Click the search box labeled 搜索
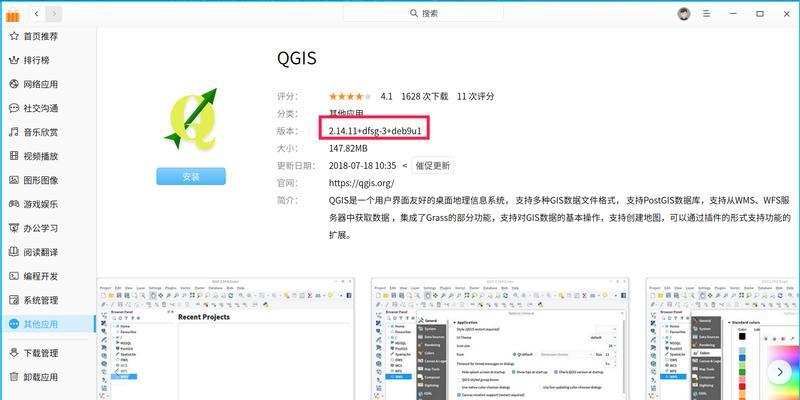This screenshot has width=800, height=400. pyautogui.click(x=423, y=14)
